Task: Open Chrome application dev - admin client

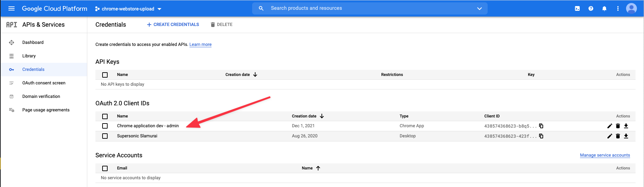Action: point(148,126)
